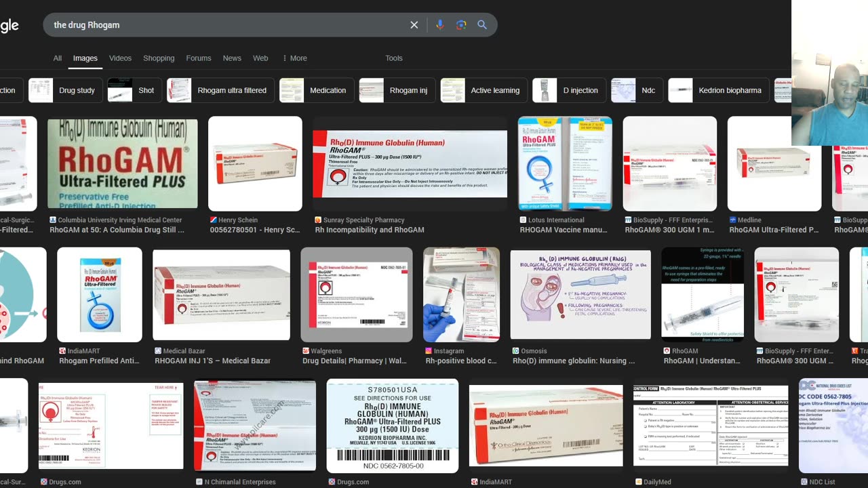This screenshot has width=868, height=488.
Task: Open the Henry Schein product image
Action: pyautogui.click(x=255, y=164)
